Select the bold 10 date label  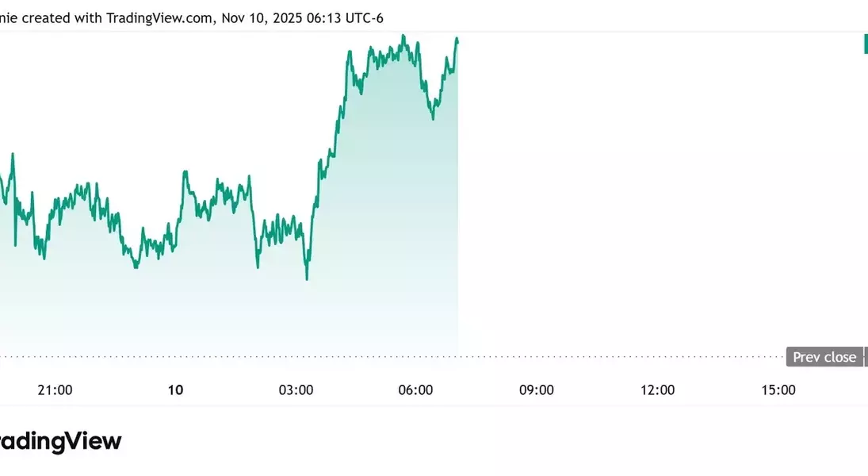point(175,390)
